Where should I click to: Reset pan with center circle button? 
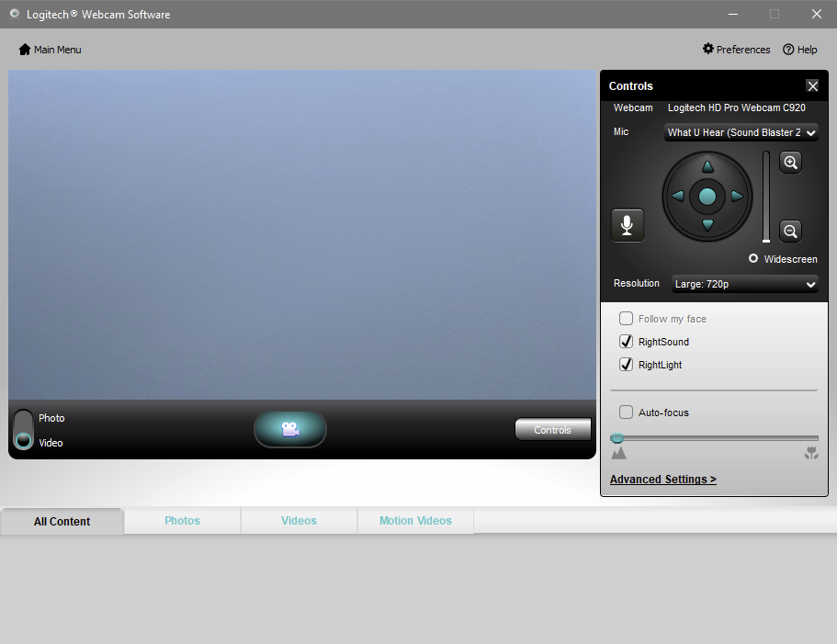tap(707, 197)
